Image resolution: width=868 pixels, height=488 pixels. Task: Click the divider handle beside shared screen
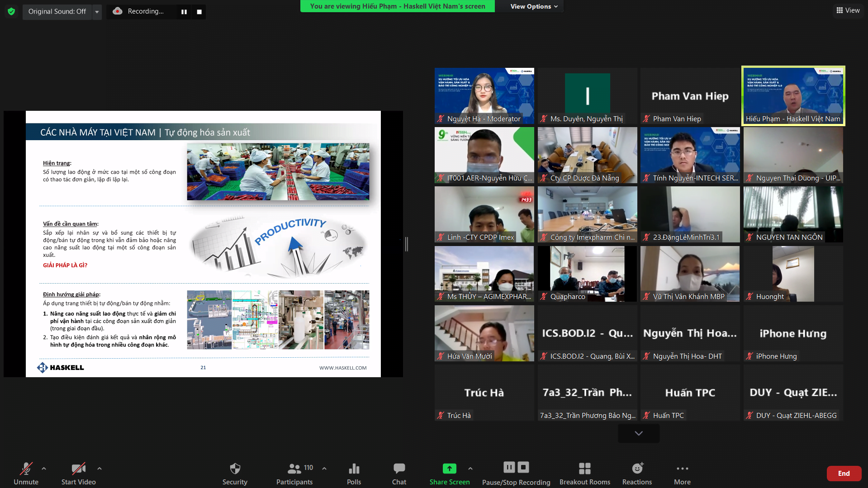[407, 244]
